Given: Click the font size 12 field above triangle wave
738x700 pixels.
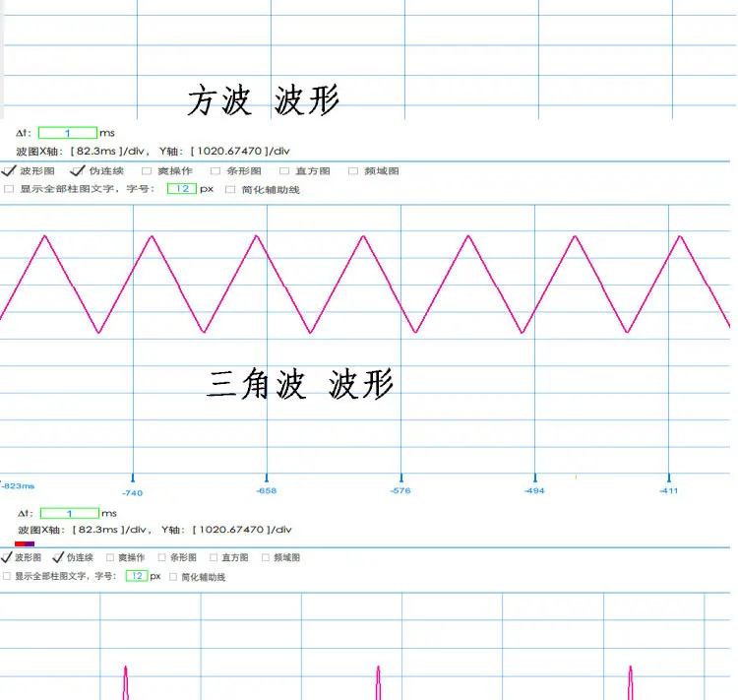Looking at the screenshot, I should coord(182,189).
